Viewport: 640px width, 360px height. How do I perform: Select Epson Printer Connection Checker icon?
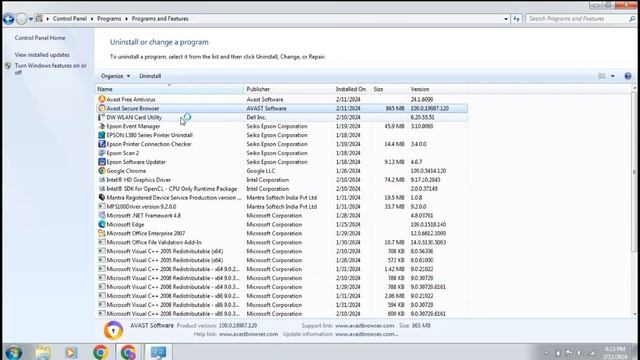coord(102,144)
